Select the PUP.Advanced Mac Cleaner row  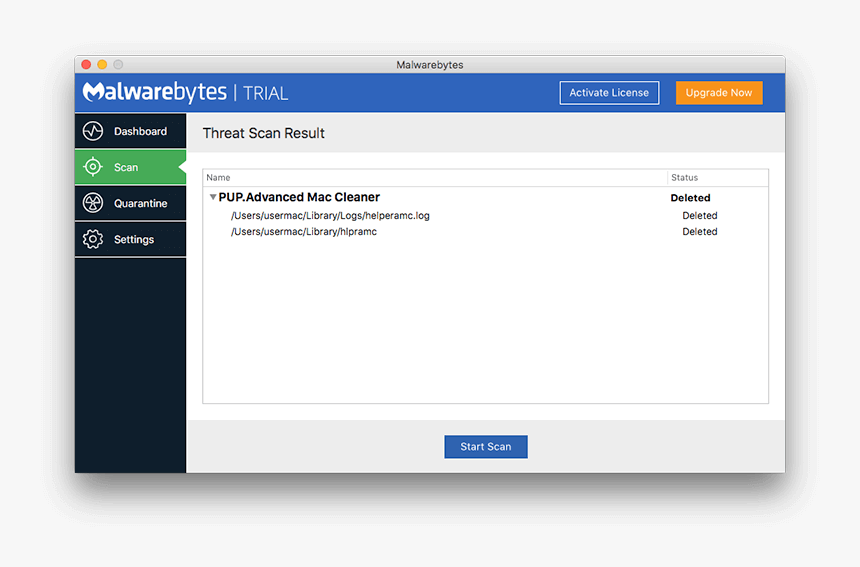(485, 197)
